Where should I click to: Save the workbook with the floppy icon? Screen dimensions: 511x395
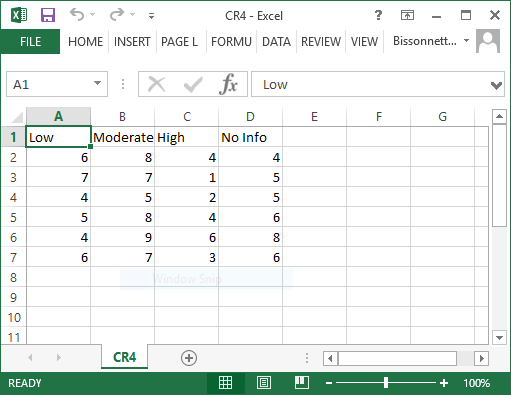[48, 15]
